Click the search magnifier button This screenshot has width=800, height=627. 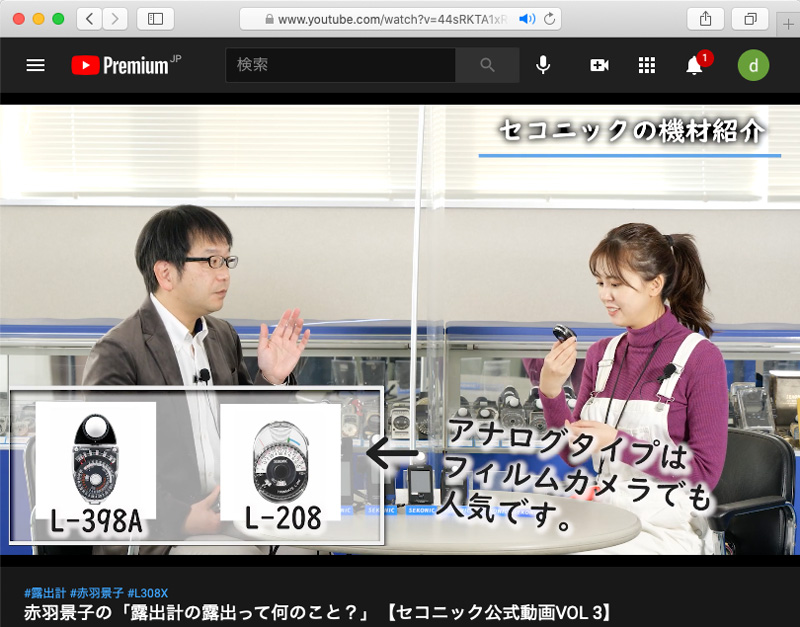coord(488,65)
